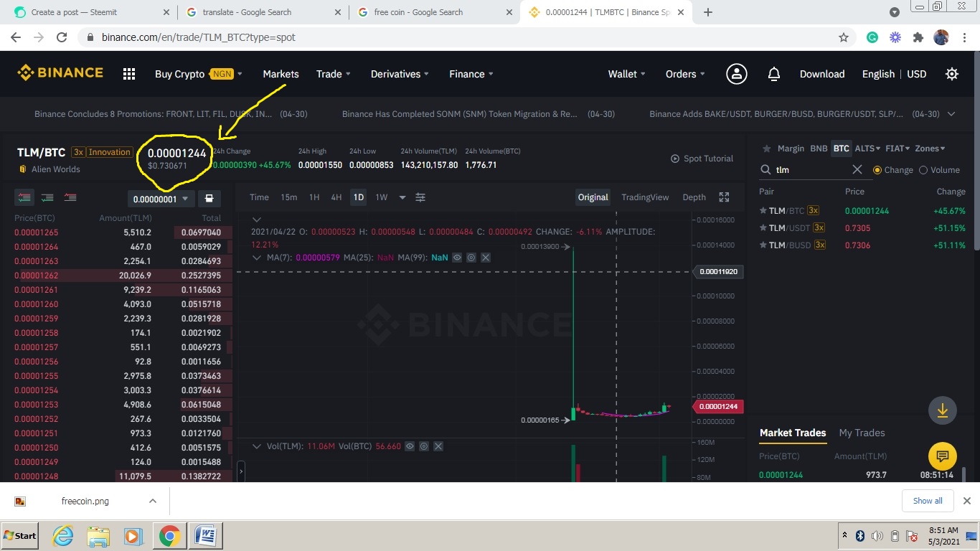The image size is (980, 551).
Task: Close the MA indicator with X icon
Action: (486, 258)
